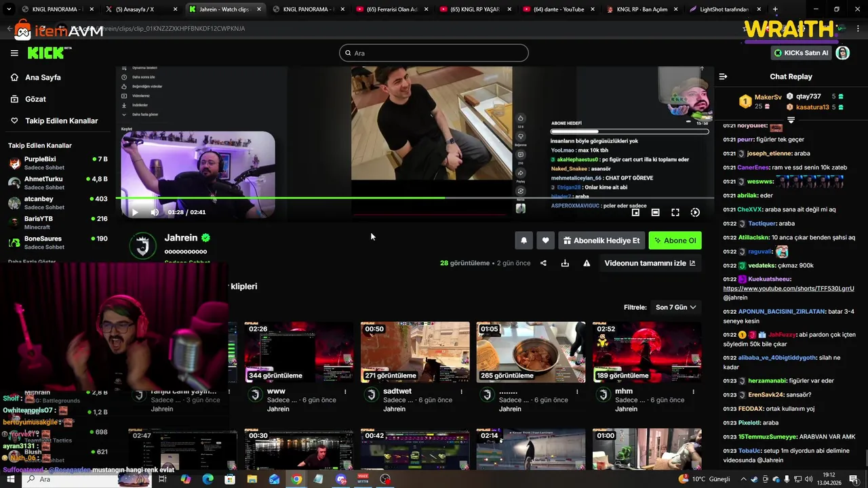Toggle the autoplay icon in player controls

(x=695, y=212)
